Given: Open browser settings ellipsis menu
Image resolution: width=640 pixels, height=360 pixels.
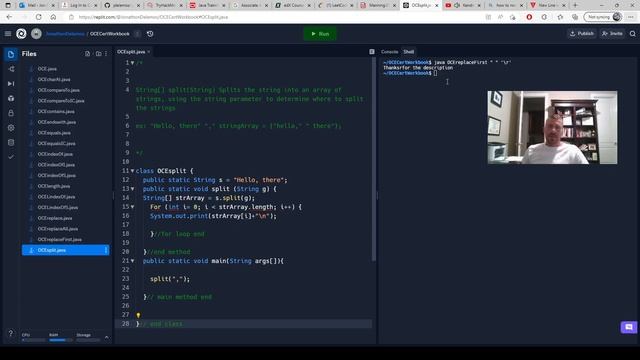Looking at the screenshot, I should (x=631, y=17).
